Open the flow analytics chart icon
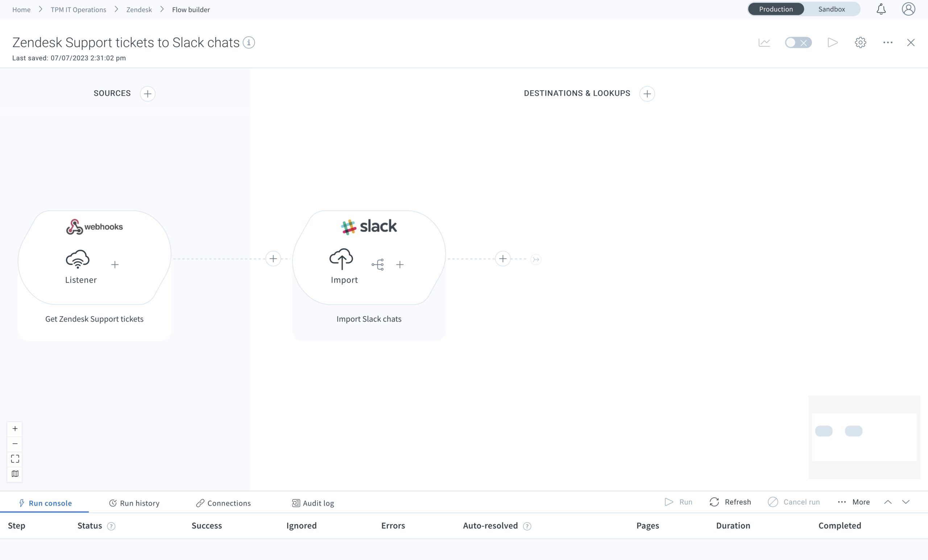The width and height of the screenshot is (928, 560). 764,42
